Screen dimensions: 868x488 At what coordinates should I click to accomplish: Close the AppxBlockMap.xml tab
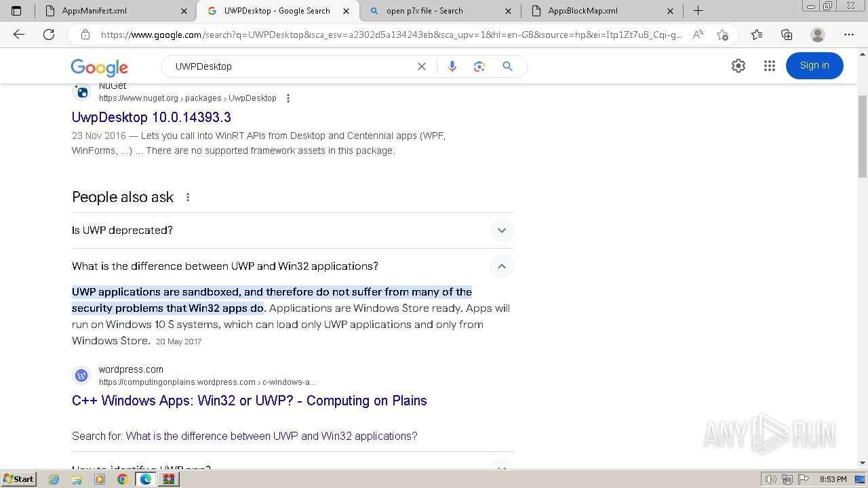[670, 11]
